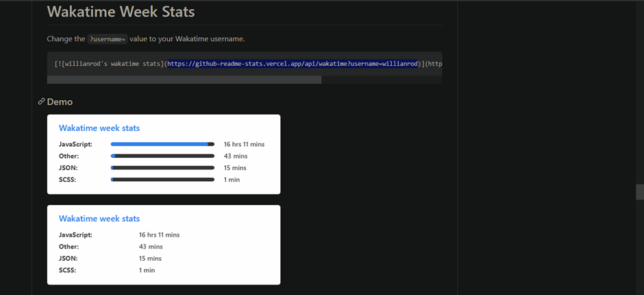The width and height of the screenshot is (644, 295).
Task: Click the SCSS progress bar
Action: pos(162,179)
